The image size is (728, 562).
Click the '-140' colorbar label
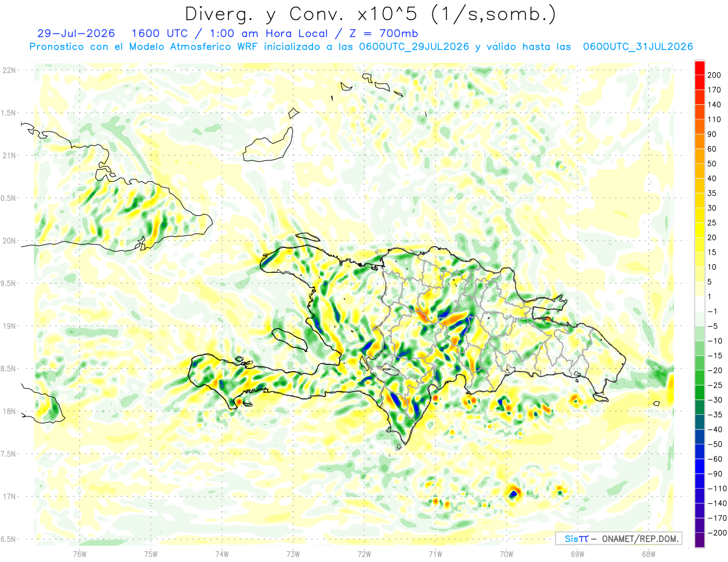716,503
